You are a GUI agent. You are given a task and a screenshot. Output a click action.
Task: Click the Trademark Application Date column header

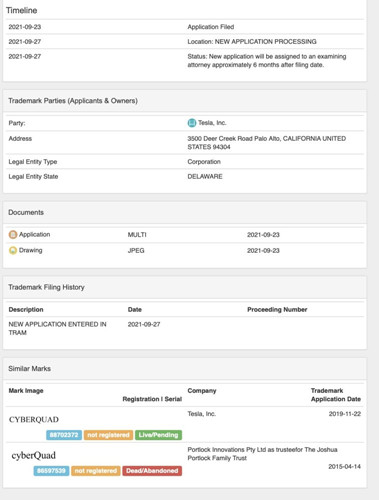tap(336, 395)
